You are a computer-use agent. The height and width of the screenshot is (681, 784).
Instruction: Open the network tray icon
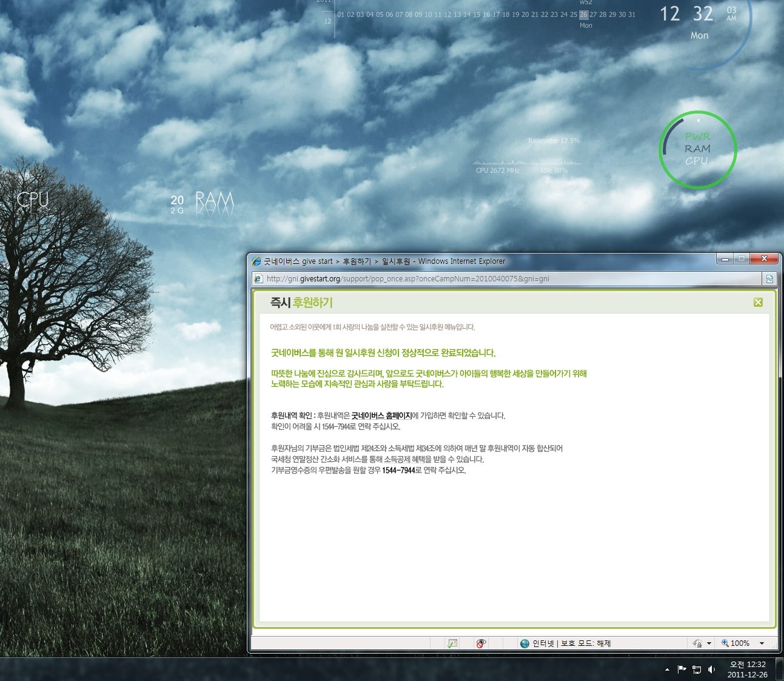tap(697, 669)
